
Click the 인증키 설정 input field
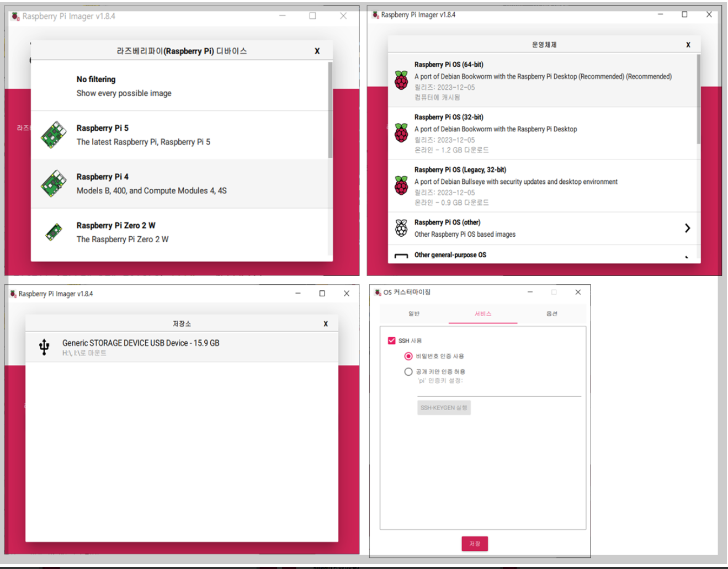[499, 391]
